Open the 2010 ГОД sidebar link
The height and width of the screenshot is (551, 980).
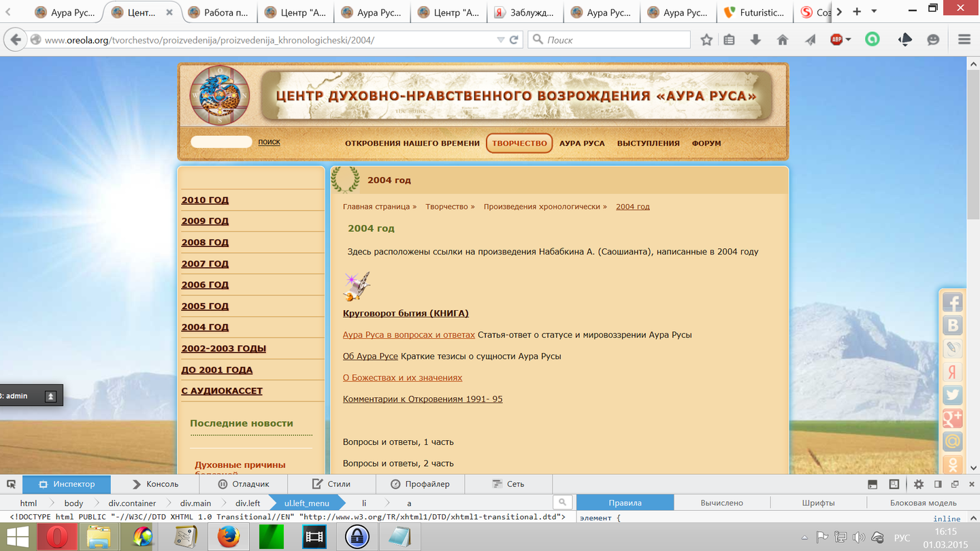(205, 200)
